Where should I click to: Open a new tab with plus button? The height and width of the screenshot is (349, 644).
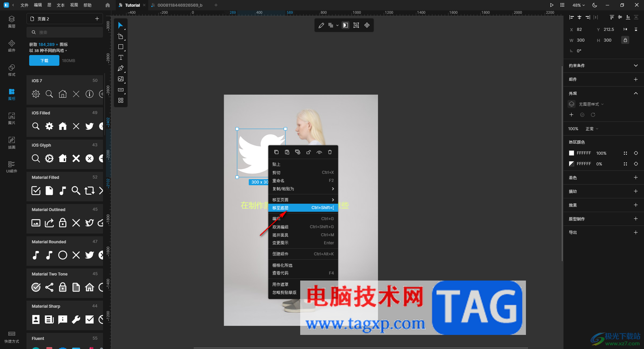[216, 5]
